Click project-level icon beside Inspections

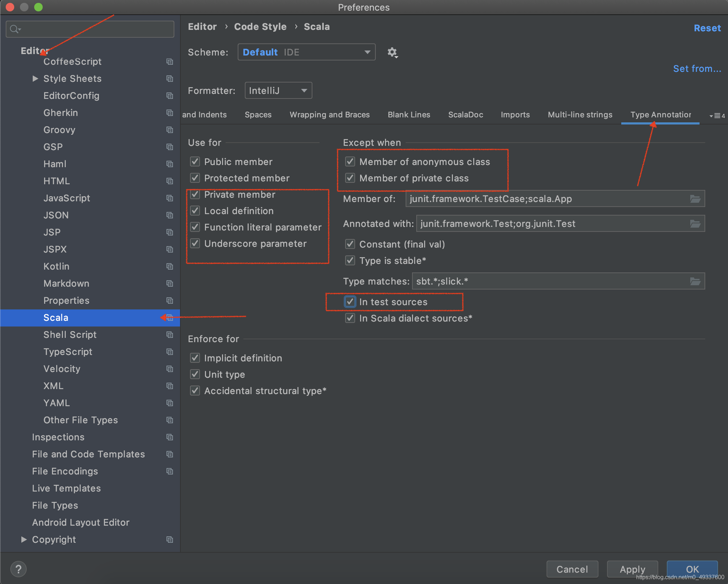coord(170,437)
